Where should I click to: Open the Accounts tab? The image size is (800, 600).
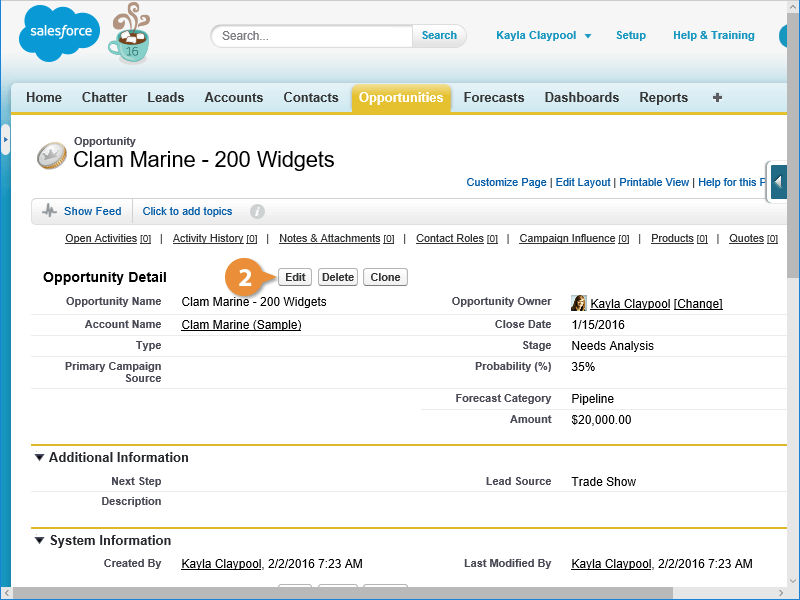click(x=234, y=97)
